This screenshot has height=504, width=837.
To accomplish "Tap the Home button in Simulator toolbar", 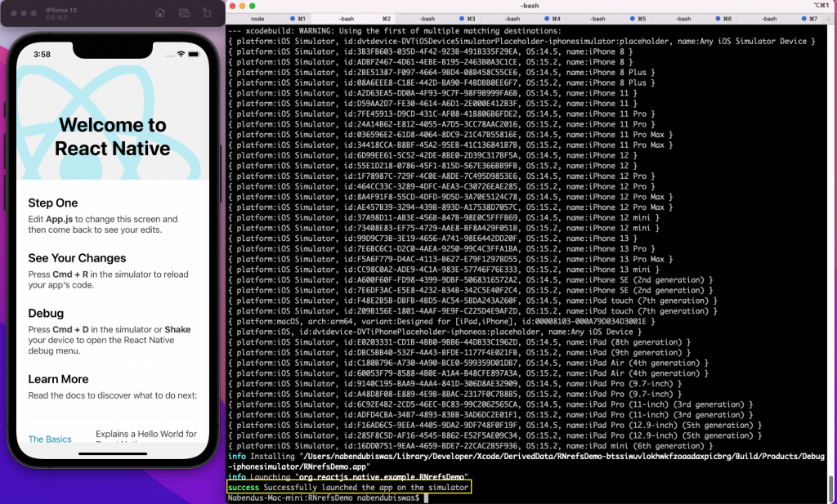I will (x=160, y=13).
